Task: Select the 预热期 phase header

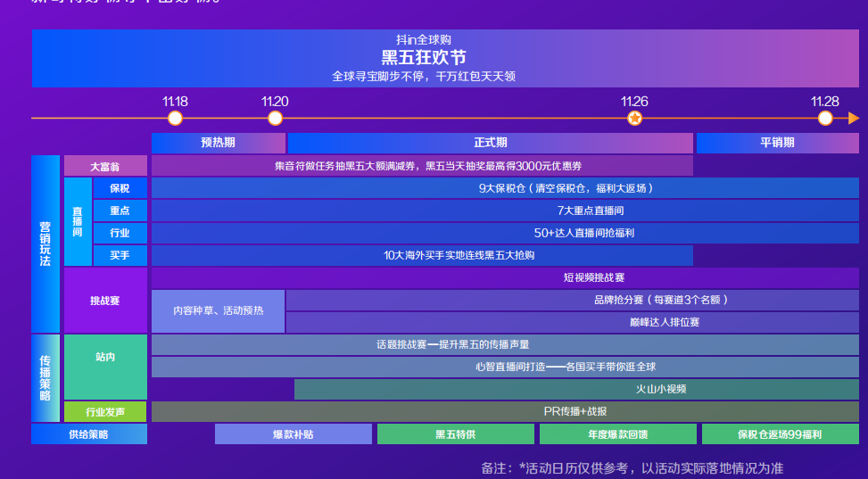Action: (x=218, y=143)
